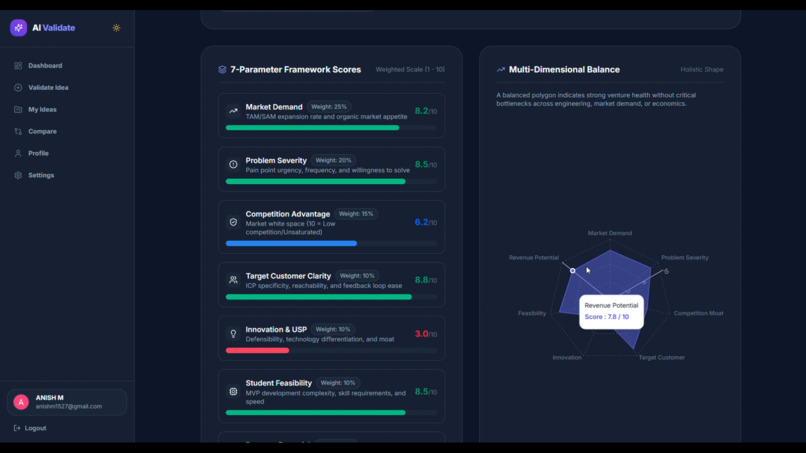
Task: Click the ANISH M avatar circle
Action: tap(21, 402)
